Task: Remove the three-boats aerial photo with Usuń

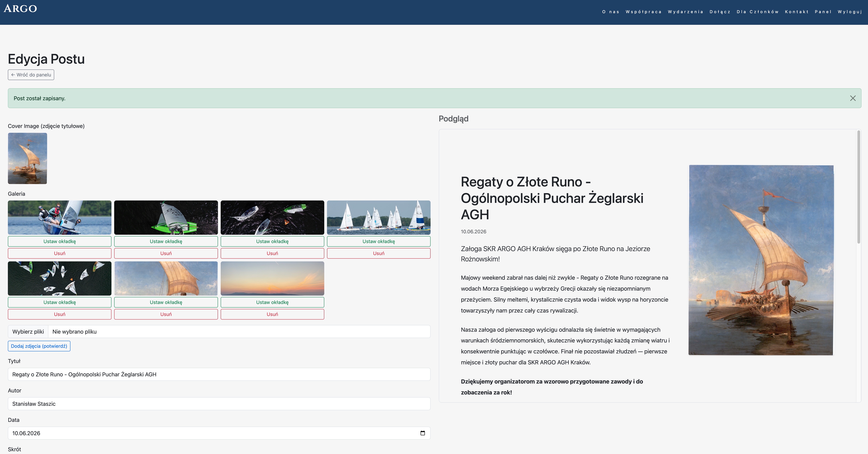Action: point(272,253)
